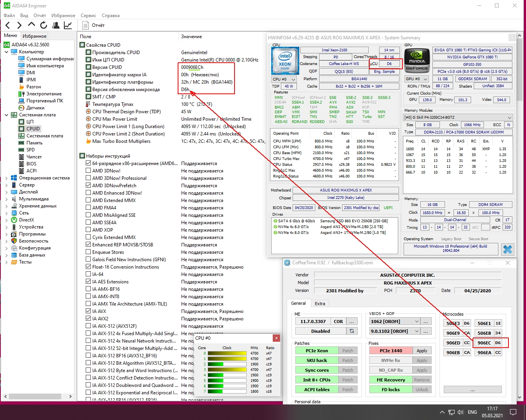Open the GPU #0 dropdown in HWiNFO
The height and width of the screenshot is (420, 526).
click(x=417, y=79)
